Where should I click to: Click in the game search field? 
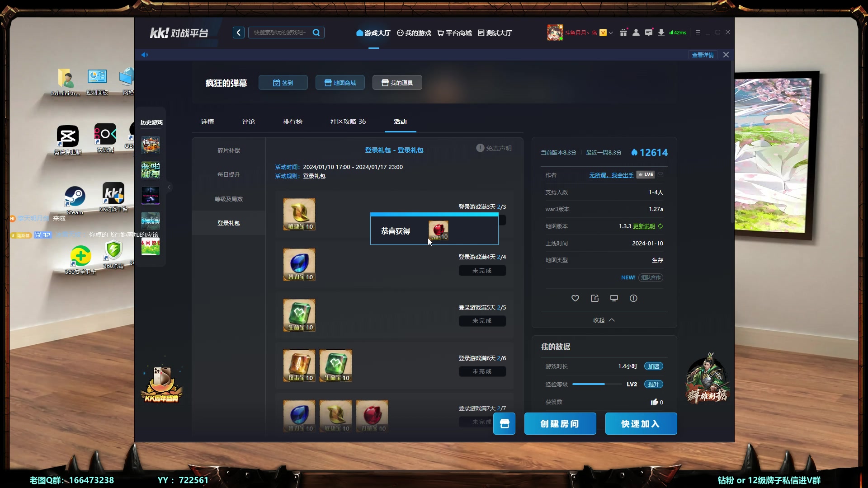(x=280, y=33)
